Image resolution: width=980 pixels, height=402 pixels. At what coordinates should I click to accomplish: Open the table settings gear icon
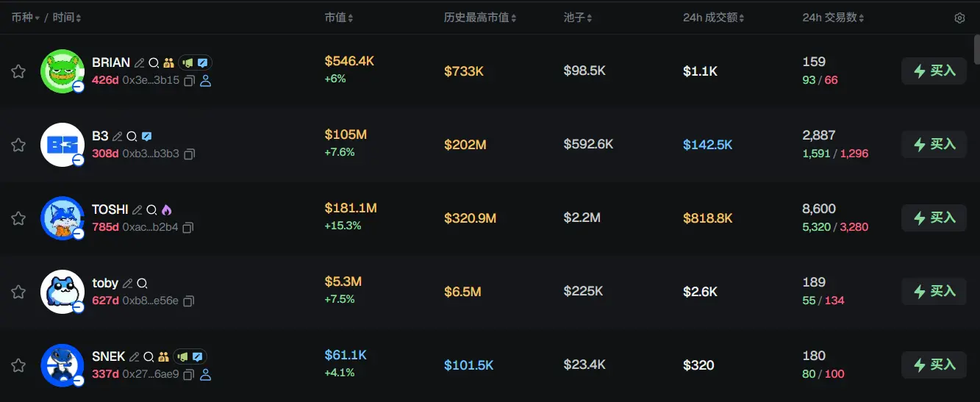(959, 18)
